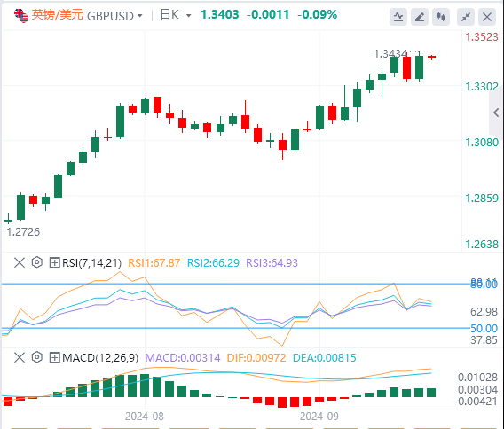
Task: Select the 2024-09 date marker
Action: click(x=319, y=417)
